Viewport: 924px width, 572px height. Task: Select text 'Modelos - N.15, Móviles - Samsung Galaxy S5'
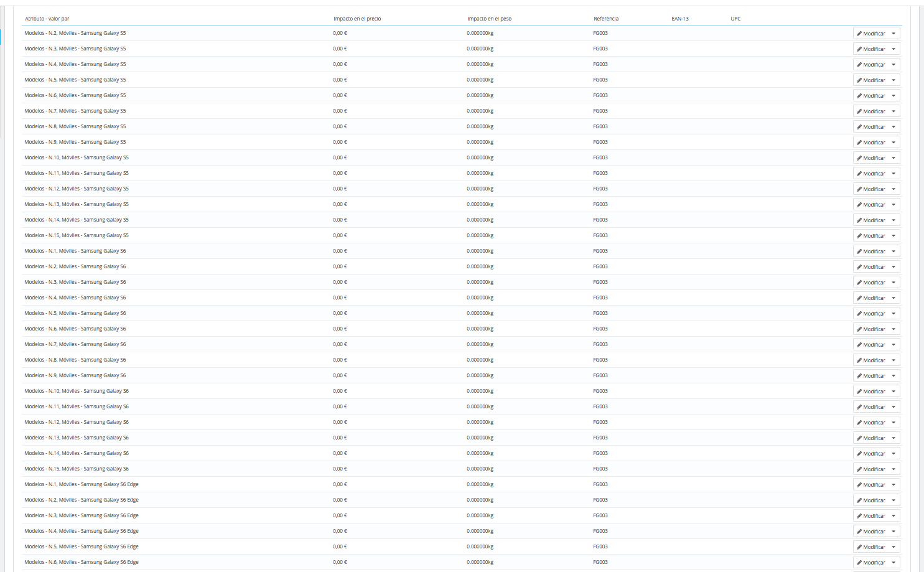click(x=77, y=235)
